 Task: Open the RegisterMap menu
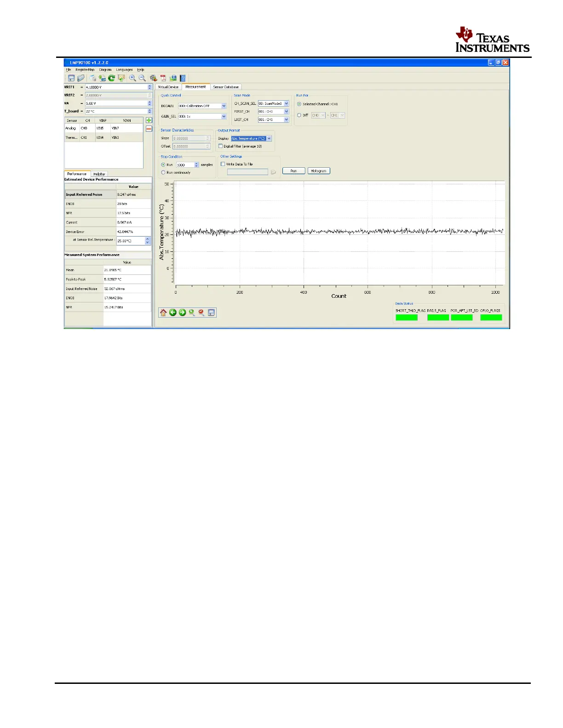click(85, 70)
